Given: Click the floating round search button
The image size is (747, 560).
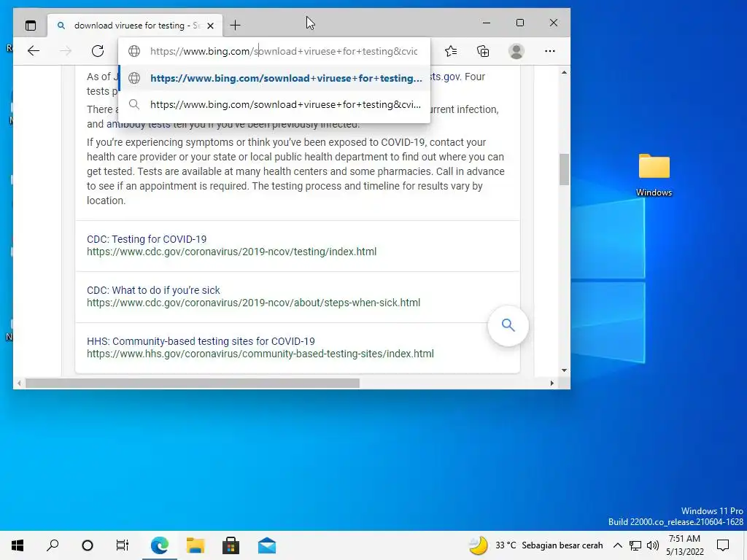Looking at the screenshot, I should (x=508, y=326).
